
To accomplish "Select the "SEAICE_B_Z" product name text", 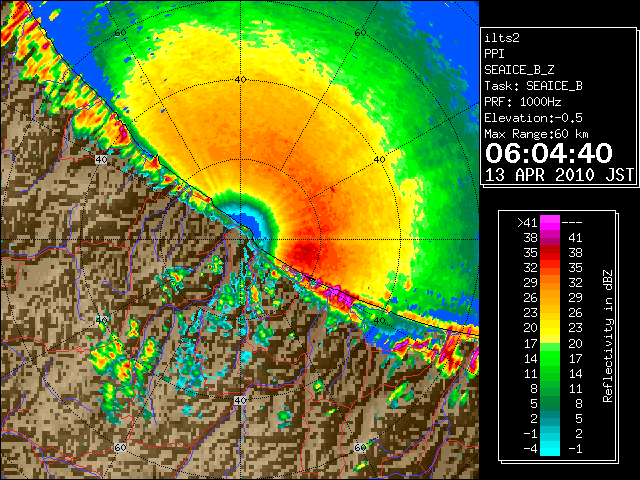I will (519, 70).
